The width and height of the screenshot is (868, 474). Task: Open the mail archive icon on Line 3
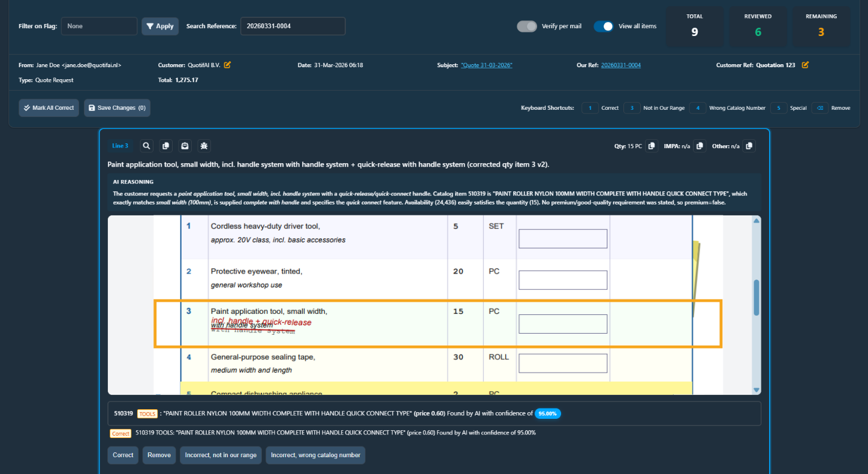click(x=185, y=145)
